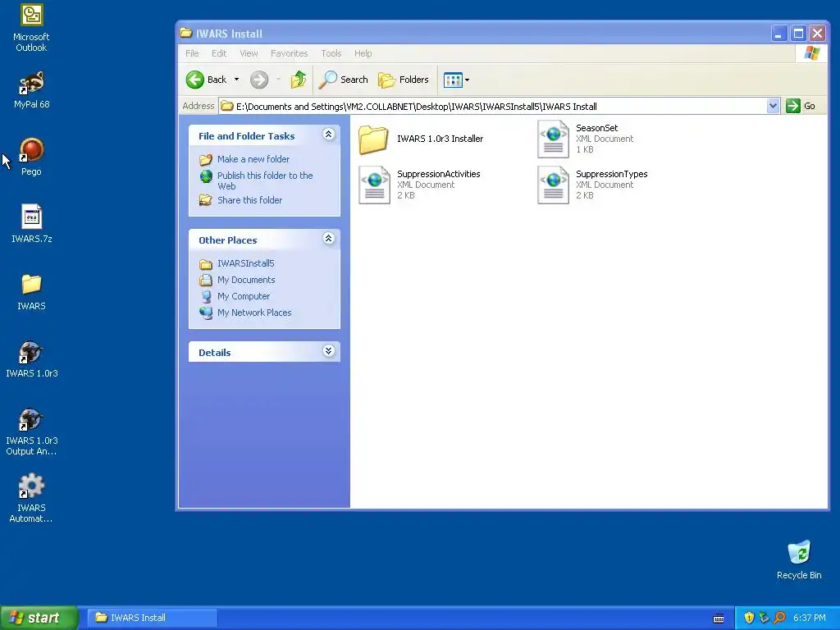
Task: Open the Back history dropdown arrow
Action: point(237,80)
